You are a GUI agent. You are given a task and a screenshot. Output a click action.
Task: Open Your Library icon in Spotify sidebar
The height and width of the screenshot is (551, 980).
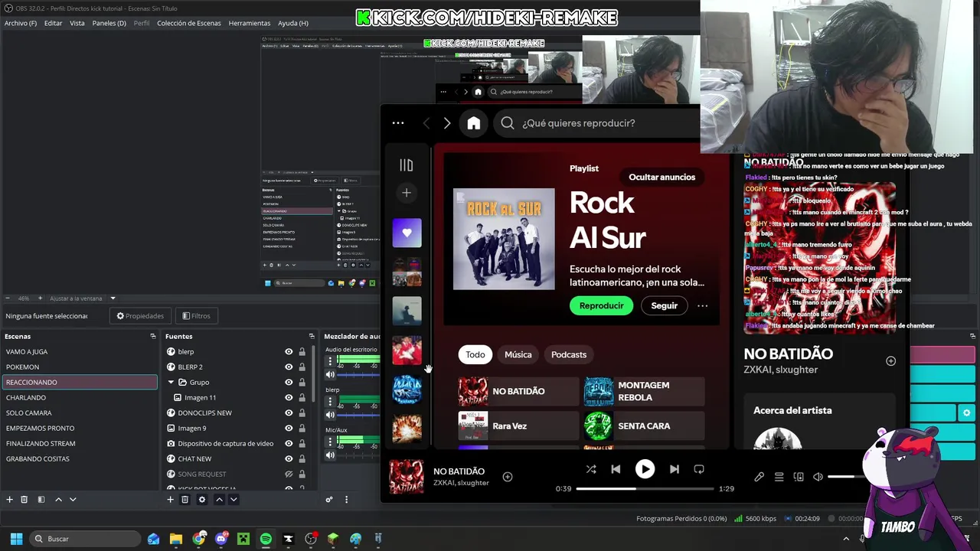pos(407,165)
